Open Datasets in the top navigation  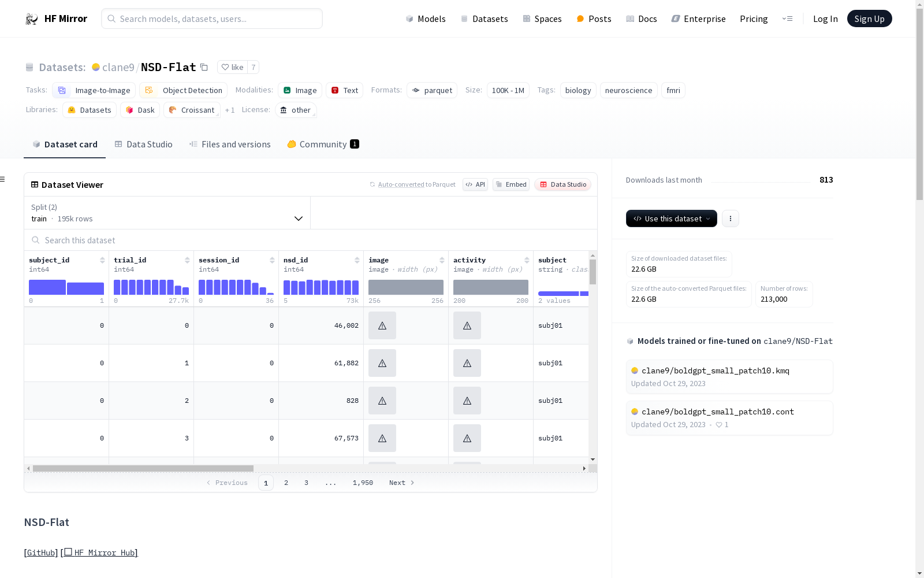[484, 19]
